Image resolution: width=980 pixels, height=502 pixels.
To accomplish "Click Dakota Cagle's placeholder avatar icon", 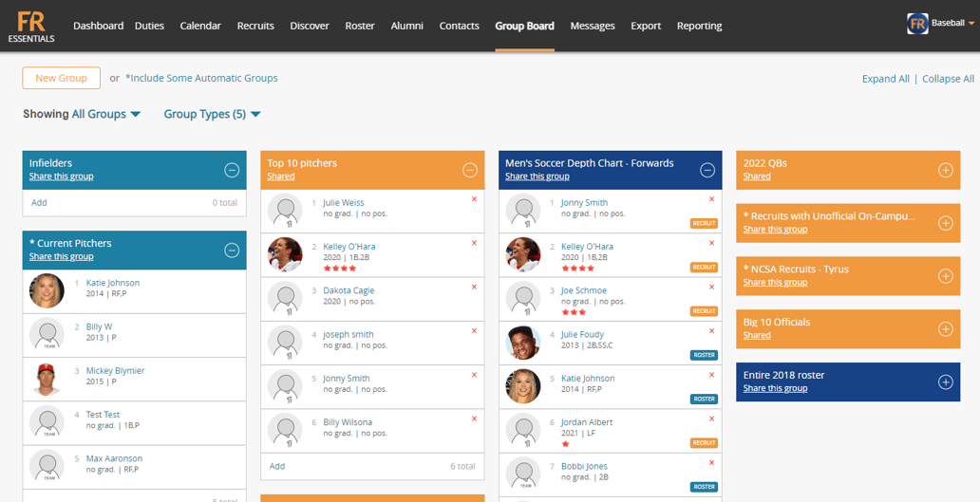I will [x=285, y=299].
